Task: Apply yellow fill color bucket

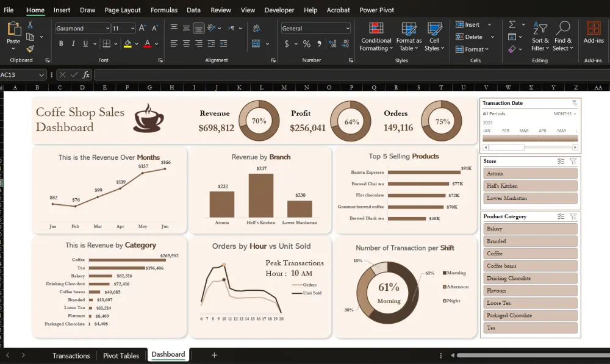Action: click(127, 43)
